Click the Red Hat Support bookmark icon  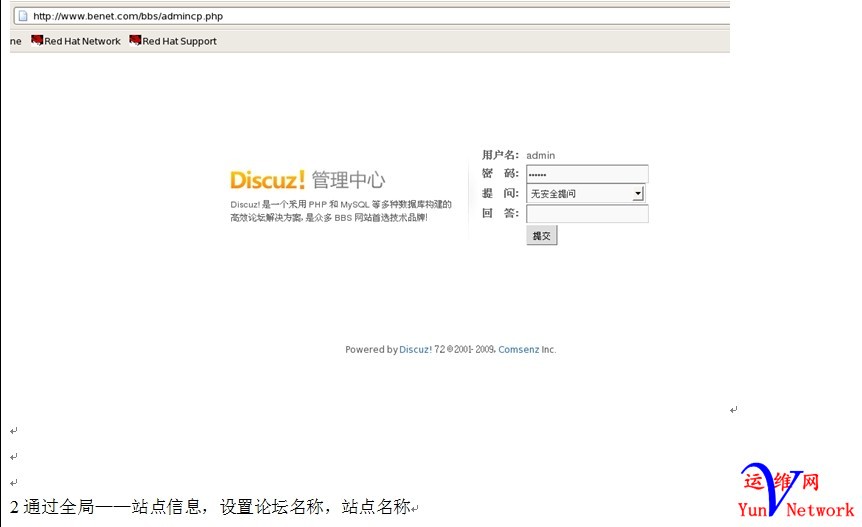pos(135,40)
